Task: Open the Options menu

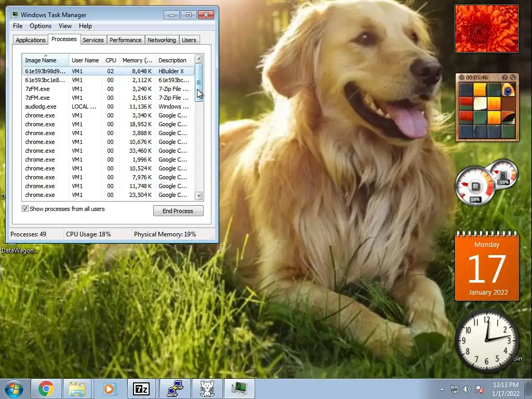Action: click(41, 26)
